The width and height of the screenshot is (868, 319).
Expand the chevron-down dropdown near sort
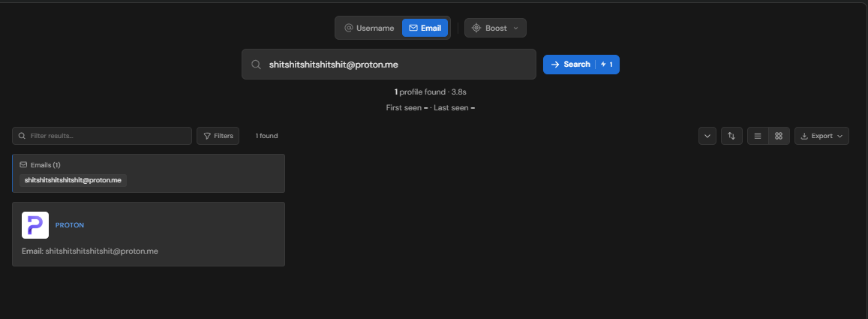(x=707, y=136)
